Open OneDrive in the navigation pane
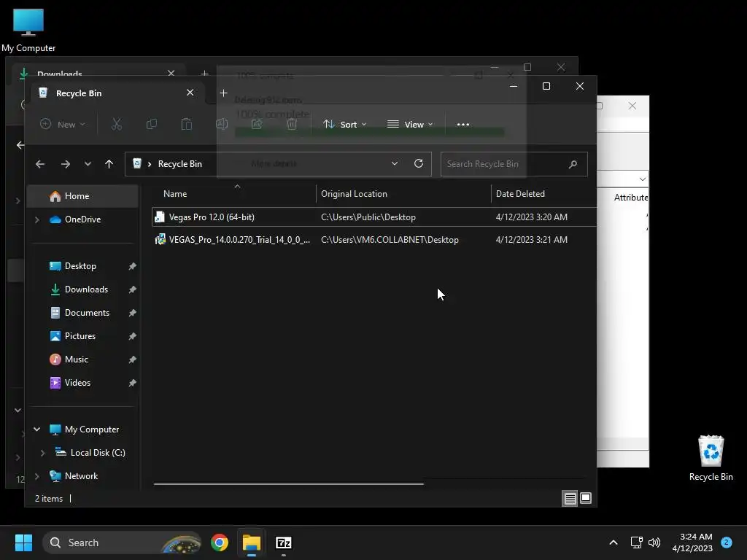The width and height of the screenshot is (747, 560). pos(84,219)
